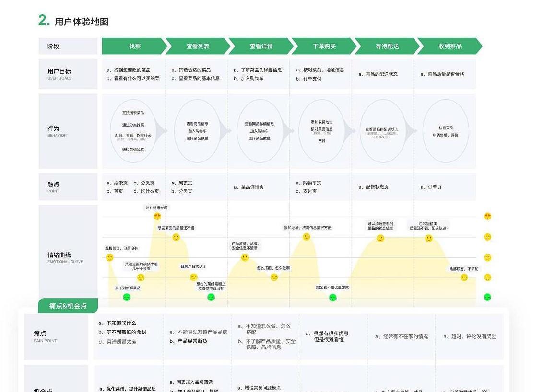Click the sad emoji below 品牌产品太少了
Screen dimensions: 533x392
coord(193,277)
